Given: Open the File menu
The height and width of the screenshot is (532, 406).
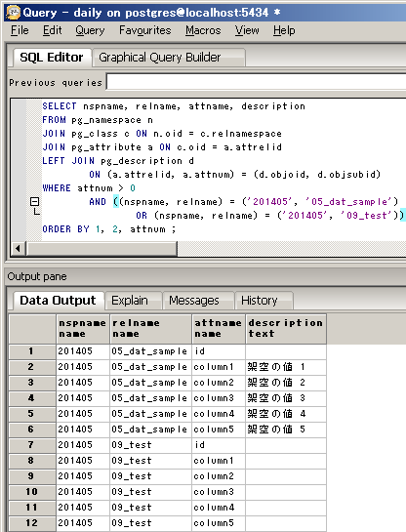Looking at the screenshot, I should click(20, 30).
